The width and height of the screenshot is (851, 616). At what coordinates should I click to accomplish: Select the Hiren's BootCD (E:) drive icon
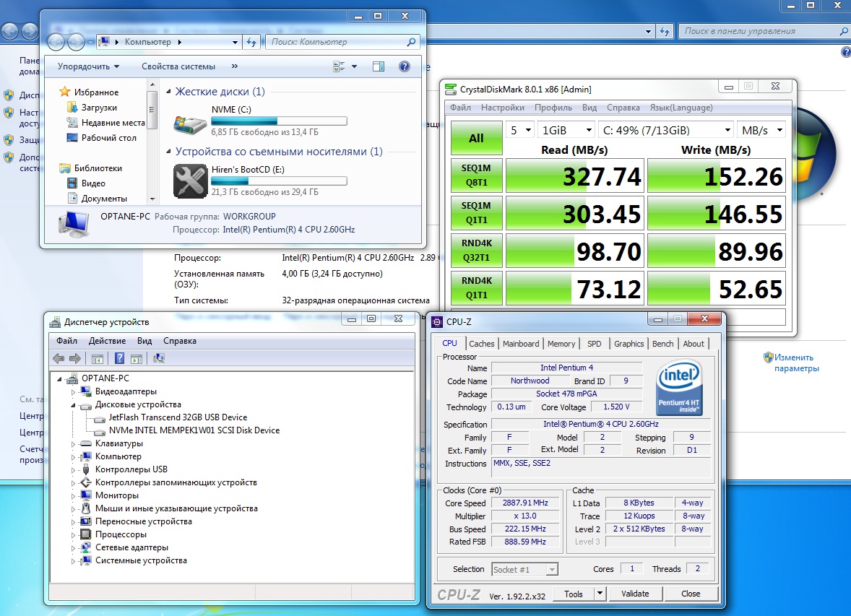pos(190,181)
